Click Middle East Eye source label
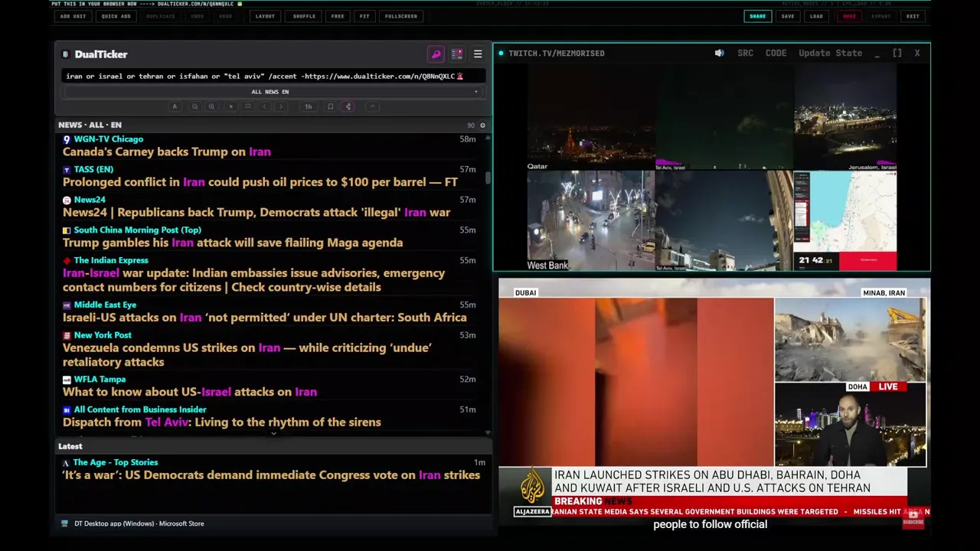The width and height of the screenshot is (980, 551). 105,305
